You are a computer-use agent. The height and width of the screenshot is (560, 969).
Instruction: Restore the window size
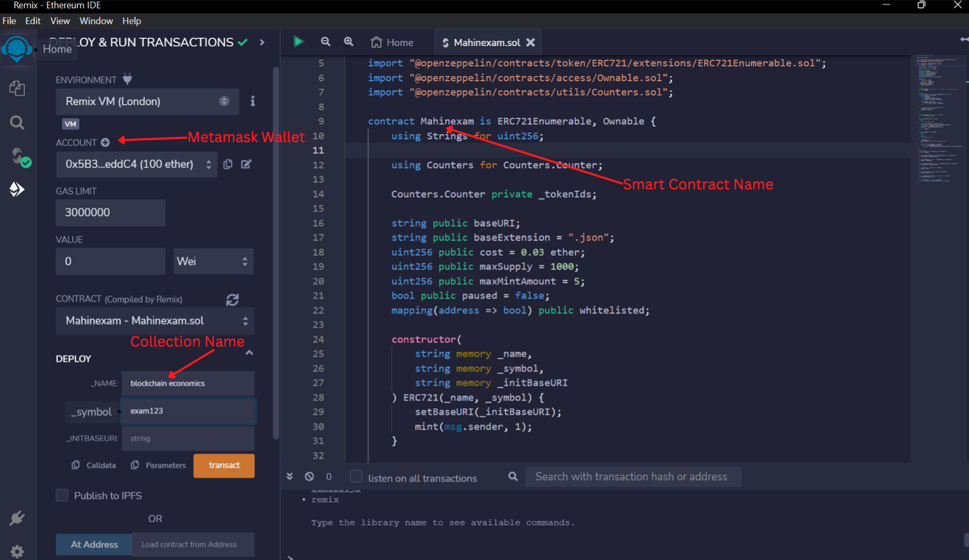[x=922, y=5]
